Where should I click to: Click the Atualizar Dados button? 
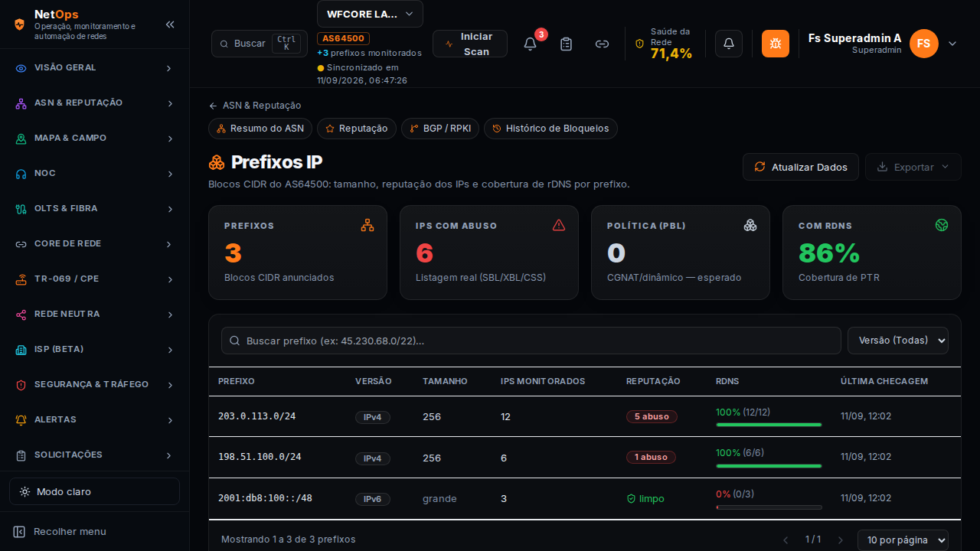(801, 167)
